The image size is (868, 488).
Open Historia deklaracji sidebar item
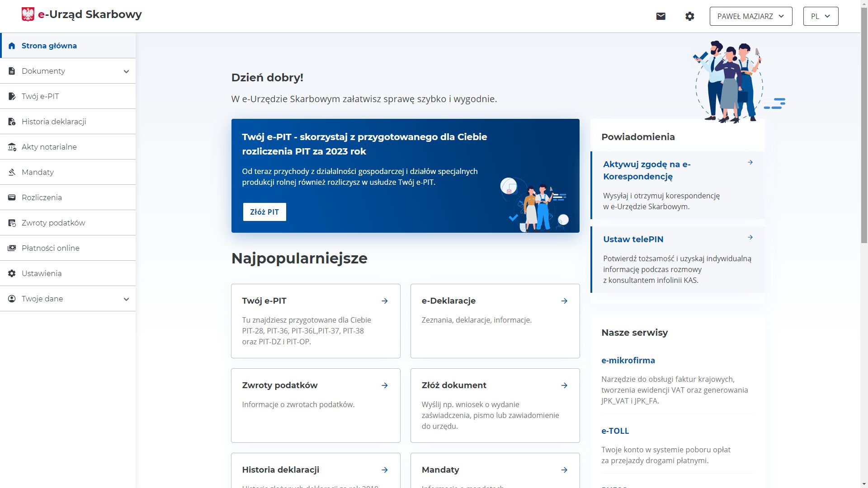(x=68, y=122)
